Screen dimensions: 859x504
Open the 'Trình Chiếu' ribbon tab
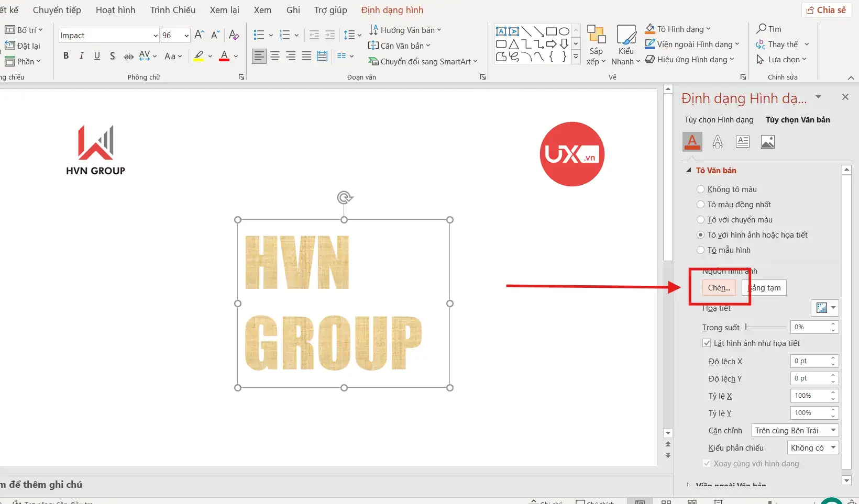click(x=172, y=10)
